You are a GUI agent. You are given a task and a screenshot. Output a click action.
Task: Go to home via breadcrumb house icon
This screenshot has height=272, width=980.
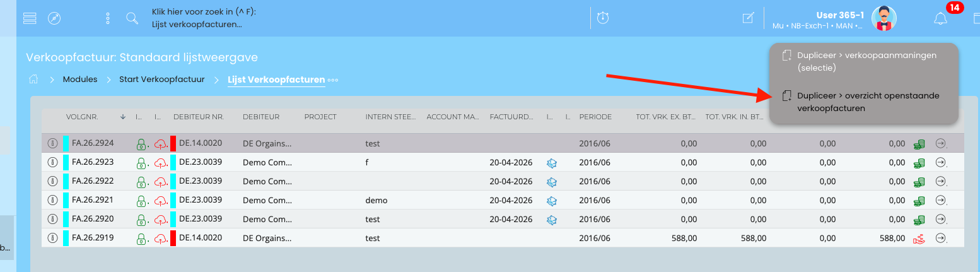[34, 80]
